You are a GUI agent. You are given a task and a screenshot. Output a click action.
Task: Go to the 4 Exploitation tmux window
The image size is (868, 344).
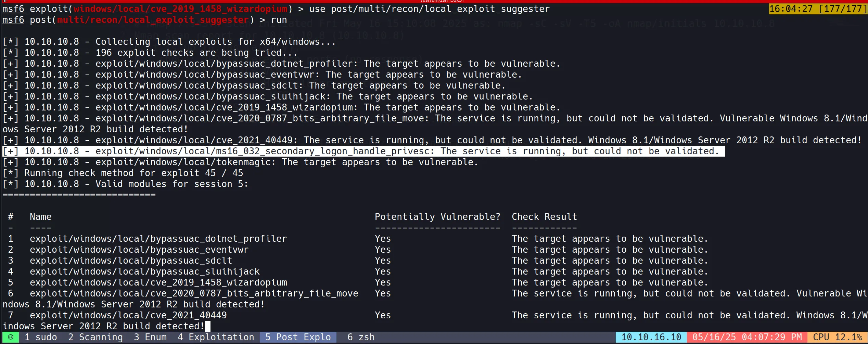tap(216, 337)
